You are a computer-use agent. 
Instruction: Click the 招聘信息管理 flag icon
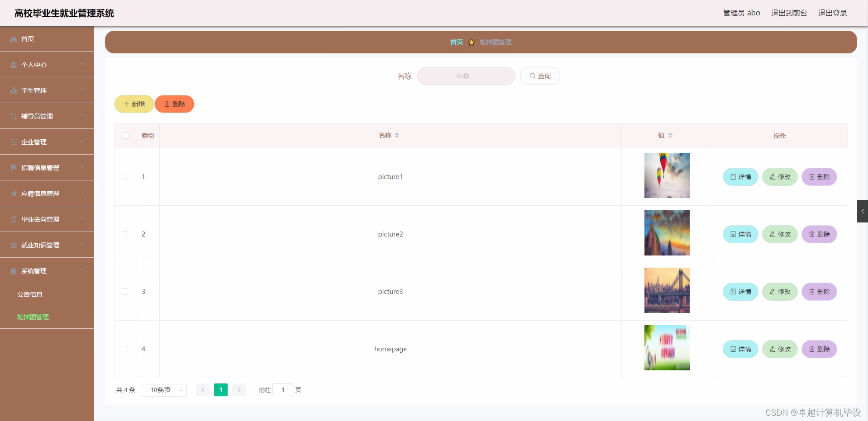(x=13, y=167)
